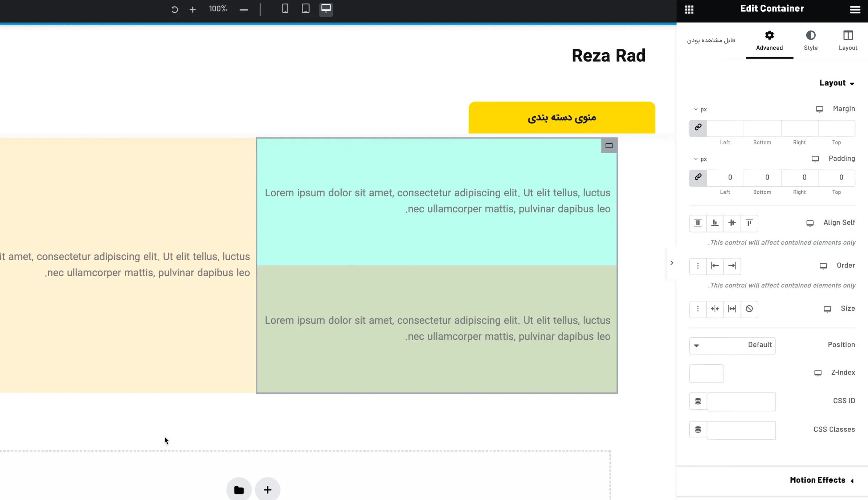
Task: Switch to mobile device preview
Action: coord(285,9)
